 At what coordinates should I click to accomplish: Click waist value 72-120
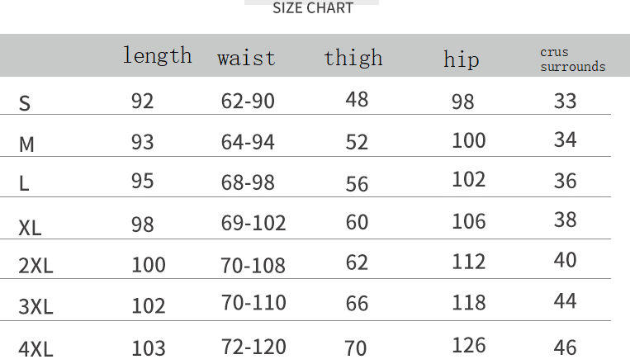click(x=253, y=347)
